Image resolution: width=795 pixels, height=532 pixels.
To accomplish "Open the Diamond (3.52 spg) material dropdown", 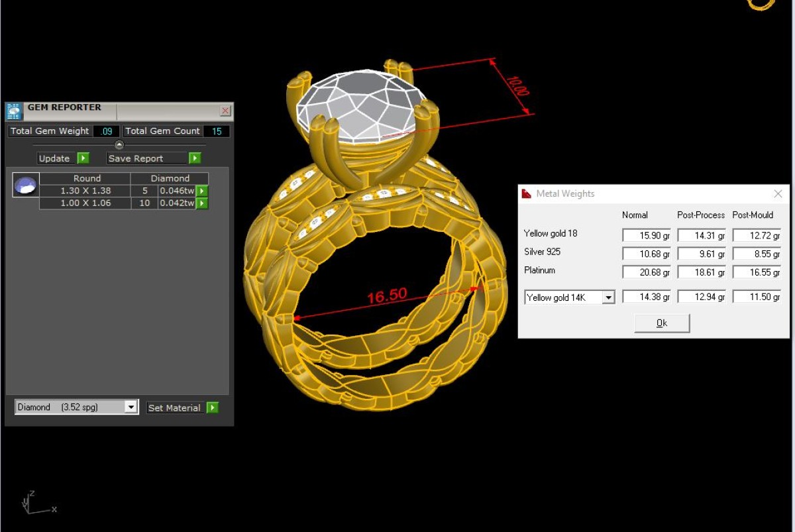I will [x=131, y=407].
